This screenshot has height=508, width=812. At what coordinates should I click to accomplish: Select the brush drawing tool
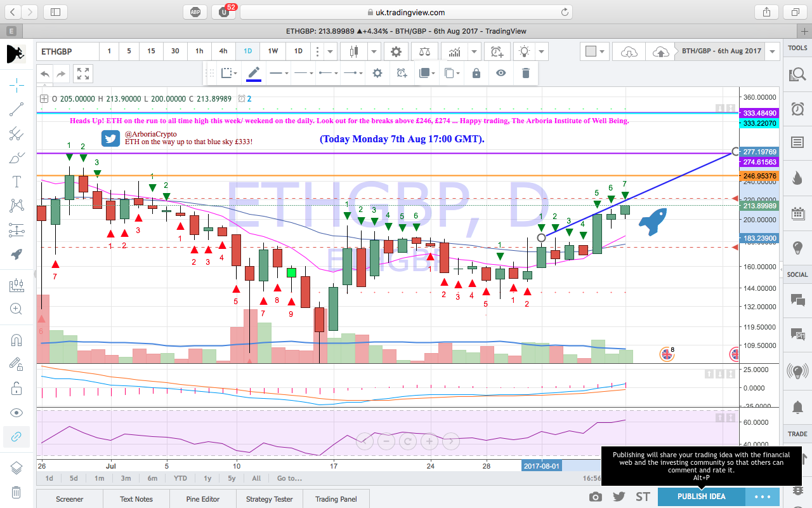(16, 157)
